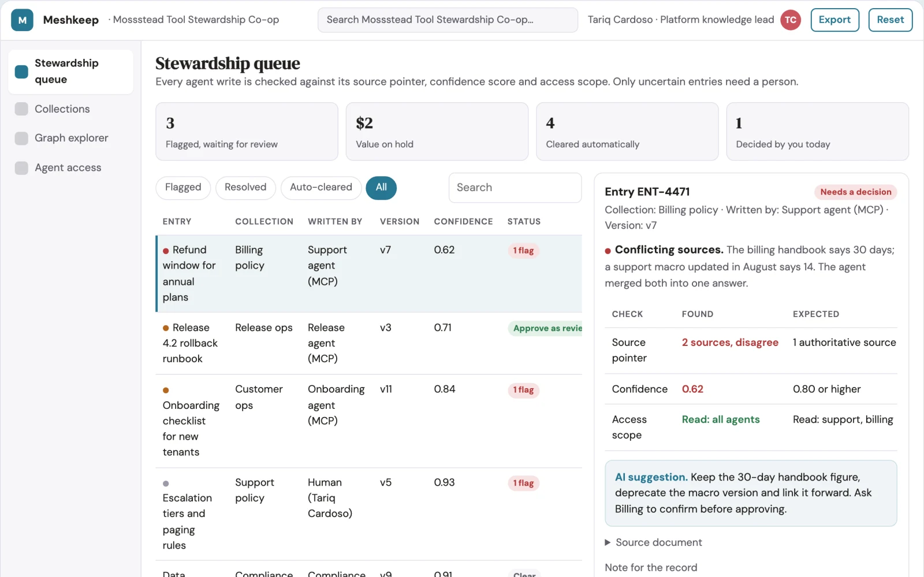This screenshot has height=577, width=924.
Task: Click the Entry ENT-4471 heading
Action: coord(647,192)
